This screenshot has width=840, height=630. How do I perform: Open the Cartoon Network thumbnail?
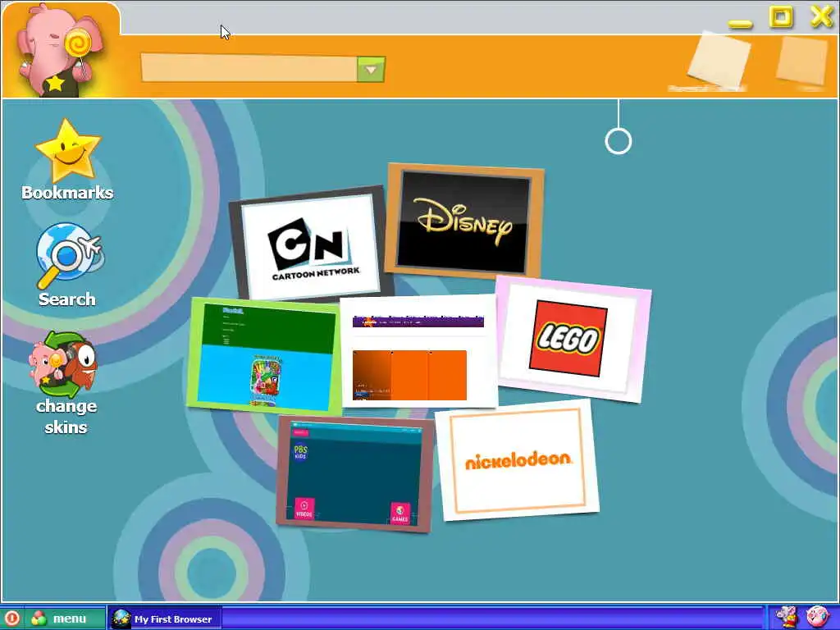point(311,243)
